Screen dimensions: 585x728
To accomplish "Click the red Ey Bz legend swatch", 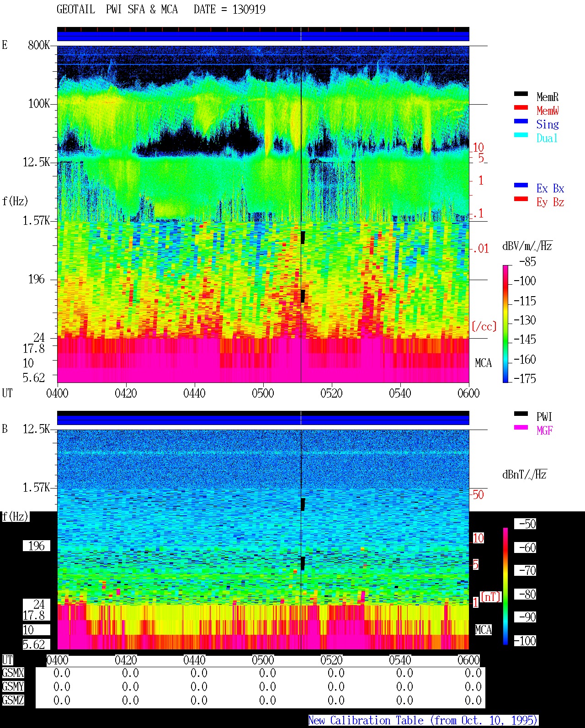I will coord(521,199).
